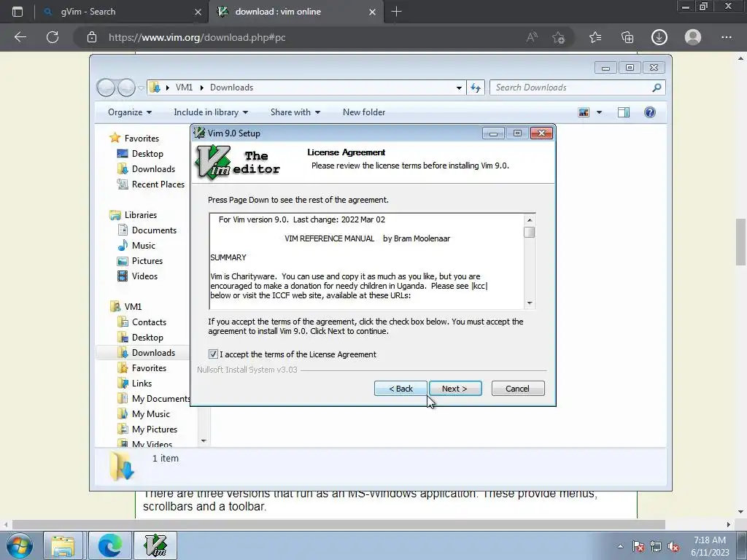Open Edge from taskbar
The image size is (747, 560).
tap(110, 545)
